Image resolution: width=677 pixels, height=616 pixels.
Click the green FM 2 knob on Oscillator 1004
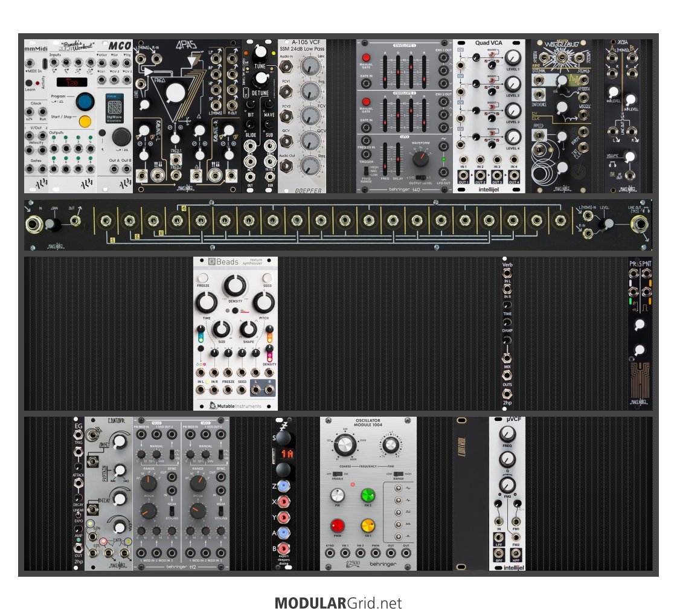point(368,496)
